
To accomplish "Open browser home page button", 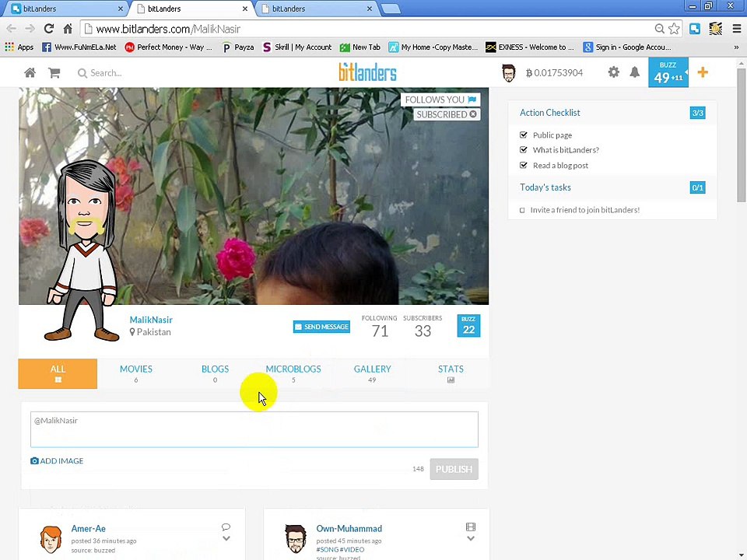I will (x=68, y=29).
